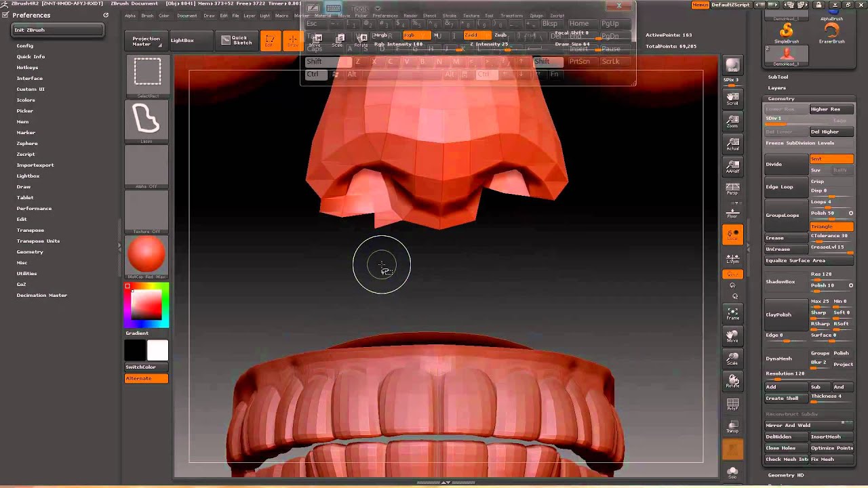Image resolution: width=868 pixels, height=488 pixels.
Task: Pick a color in the color picker
Action: tap(146, 305)
